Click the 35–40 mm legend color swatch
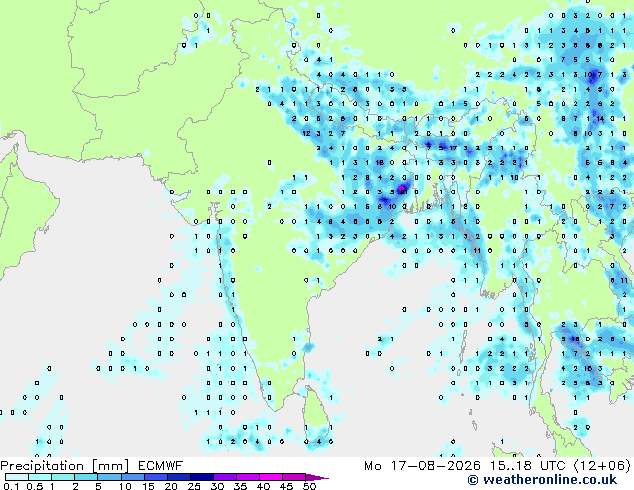 pos(247,477)
